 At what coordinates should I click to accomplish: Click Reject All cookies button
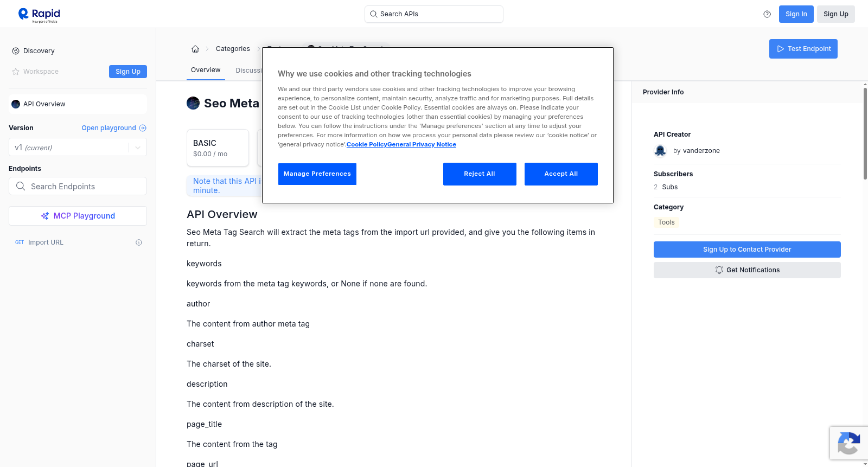coord(480,174)
